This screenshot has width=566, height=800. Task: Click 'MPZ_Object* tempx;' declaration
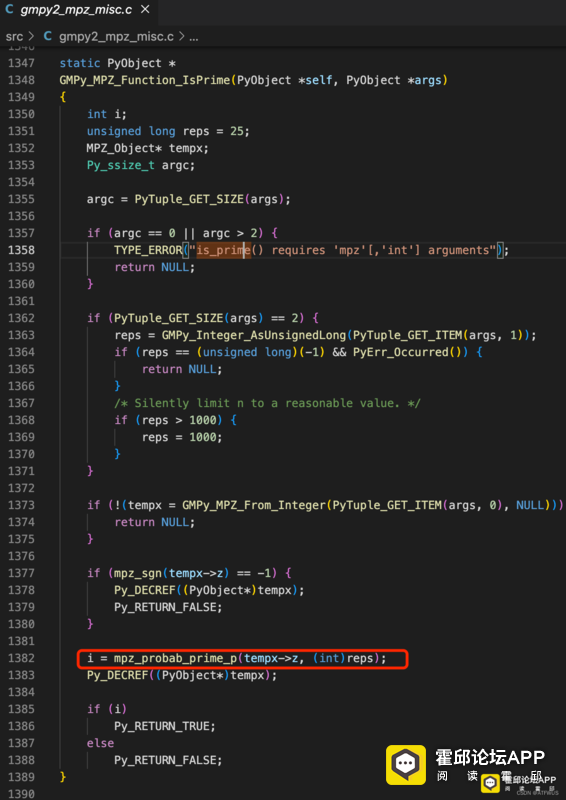click(147, 148)
